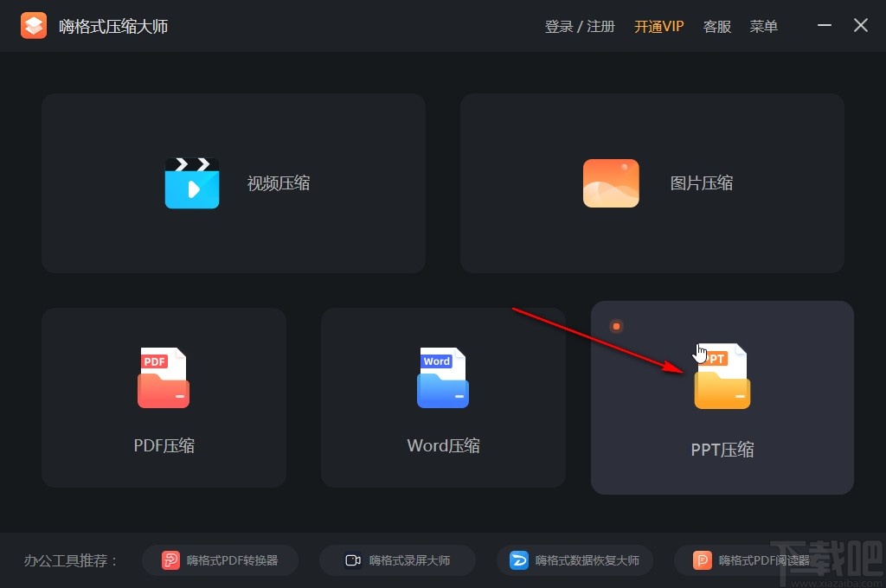886x588 pixels.
Task: Choose the PDF压缩 label
Action: click(x=164, y=445)
